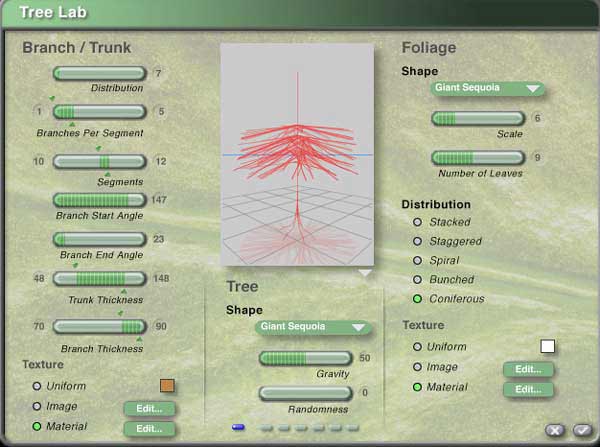This screenshot has height=447, width=600.
Task: Choose Material texture under Branch / Trunk
Action: pos(37,426)
